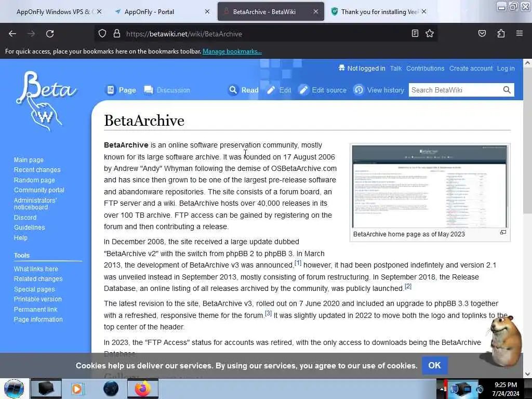
Task: Click the BetaWiki logo
Action: 46,101
